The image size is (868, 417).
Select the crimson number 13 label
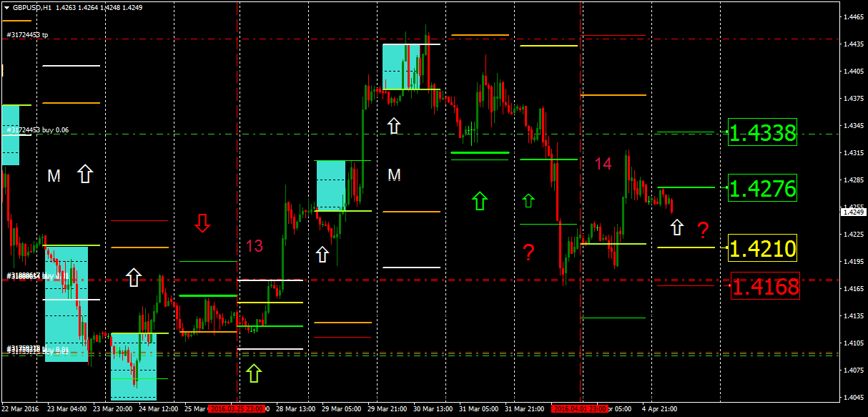(x=255, y=246)
